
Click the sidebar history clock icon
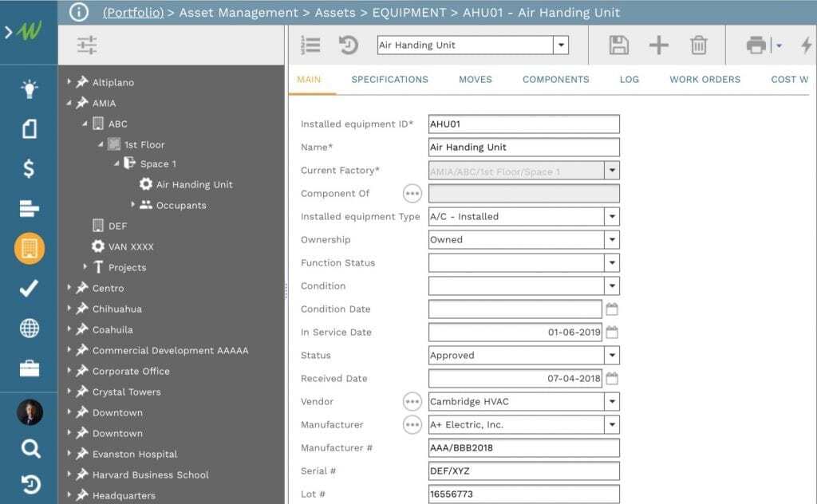[31, 484]
